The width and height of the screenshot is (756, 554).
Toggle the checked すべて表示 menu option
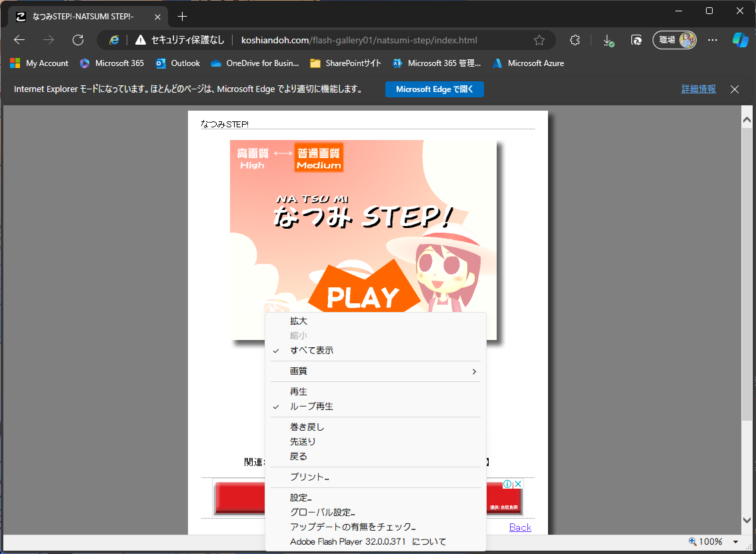[311, 351]
